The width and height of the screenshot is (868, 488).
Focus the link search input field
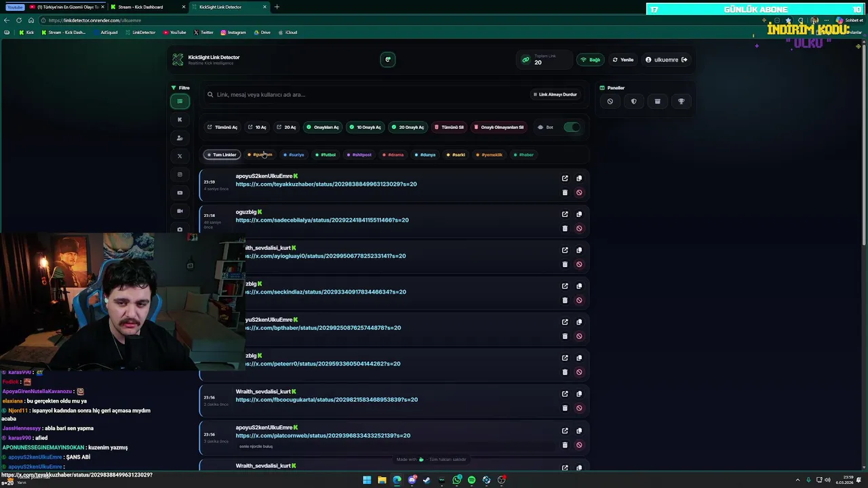pos(366,94)
